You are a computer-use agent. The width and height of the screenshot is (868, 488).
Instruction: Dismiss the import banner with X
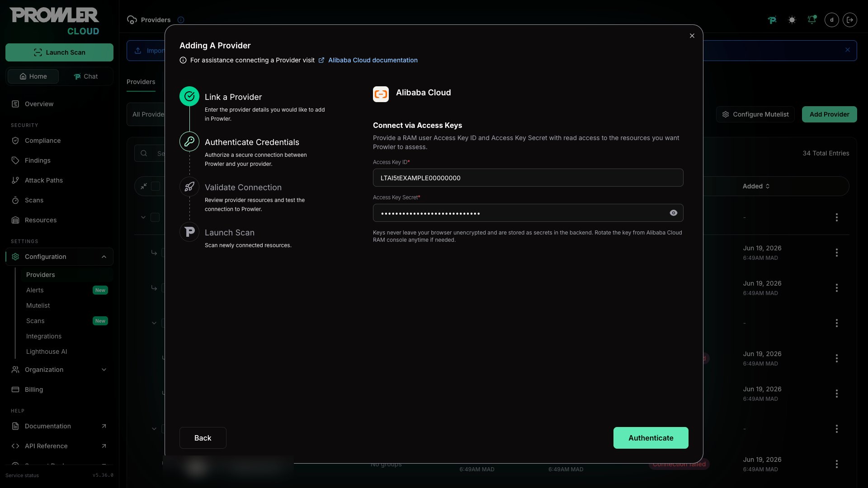pyautogui.click(x=848, y=50)
